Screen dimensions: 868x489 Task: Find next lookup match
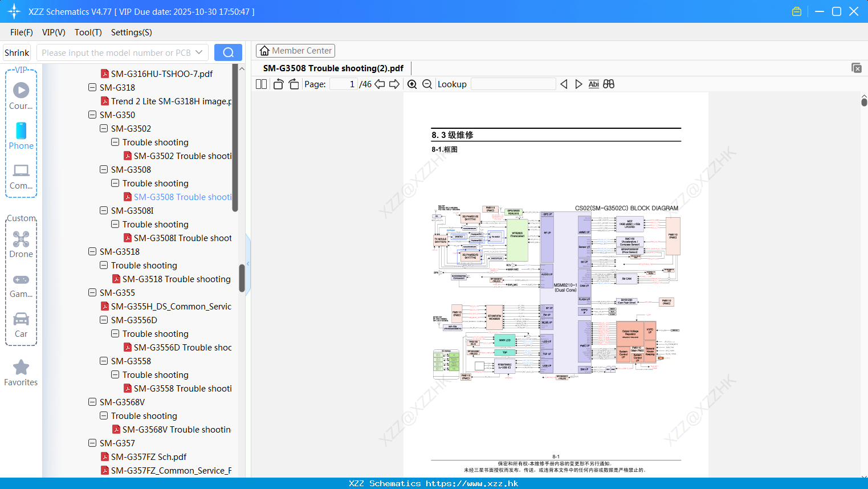578,84
